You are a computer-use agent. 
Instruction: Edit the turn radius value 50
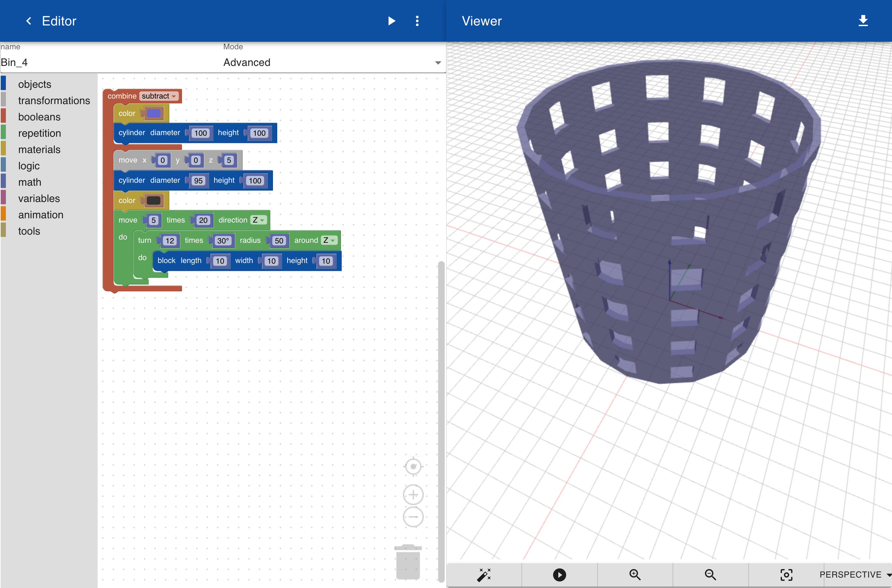[x=279, y=241]
